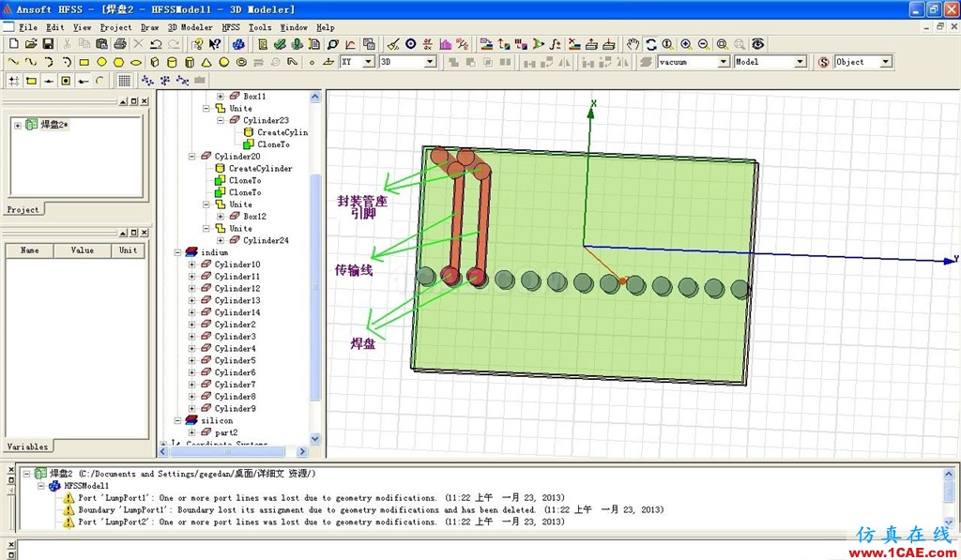
Task: Collapse the Cylinder20 tree node
Action: click(x=191, y=157)
